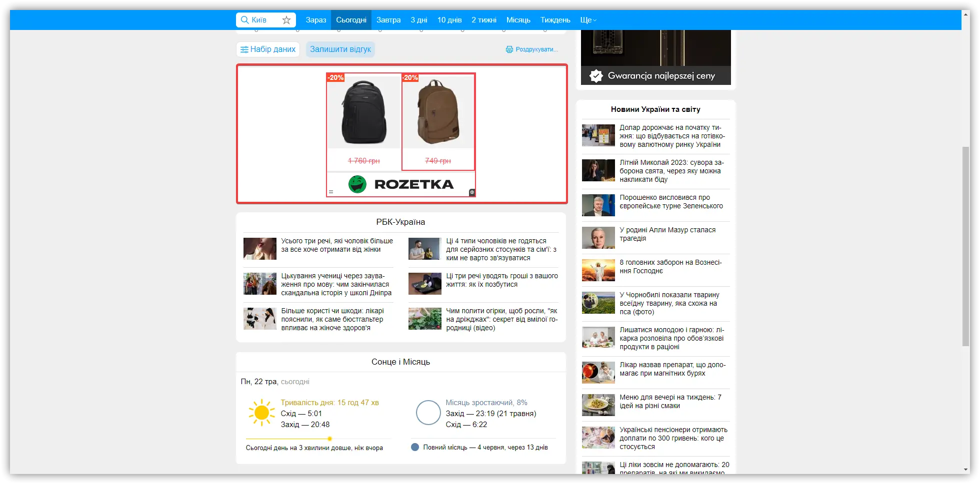
Task: Open news Літній Миколай 2023
Action: coord(672,171)
